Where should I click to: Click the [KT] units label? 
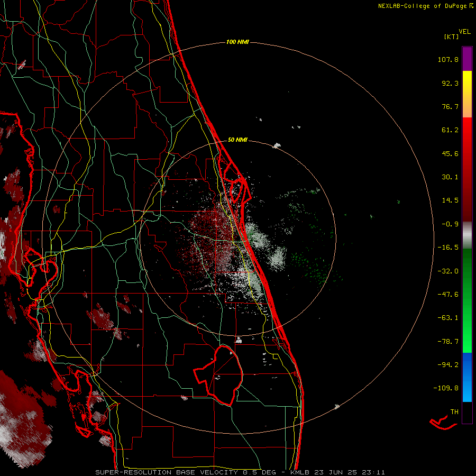point(452,36)
